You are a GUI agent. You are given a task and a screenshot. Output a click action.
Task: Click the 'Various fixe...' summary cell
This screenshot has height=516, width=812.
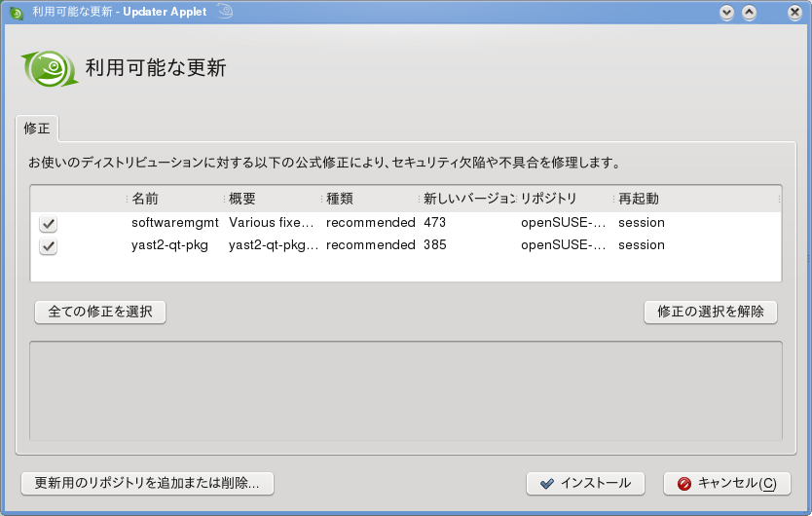tap(272, 223)
